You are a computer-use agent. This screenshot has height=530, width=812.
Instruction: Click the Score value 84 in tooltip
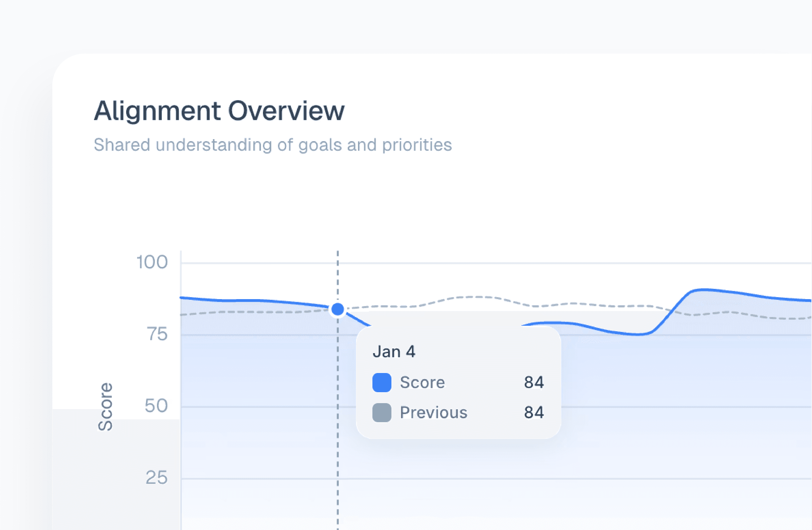534,382
